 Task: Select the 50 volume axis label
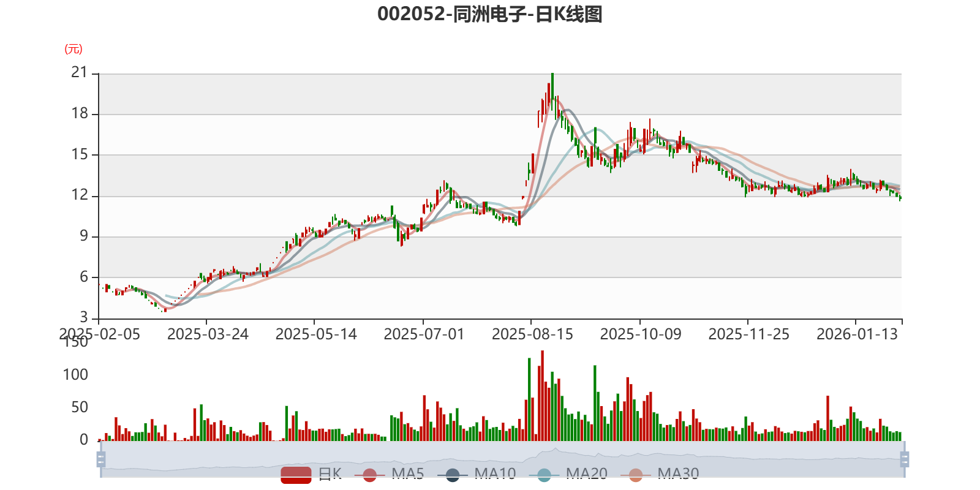(x=80, y=407)
